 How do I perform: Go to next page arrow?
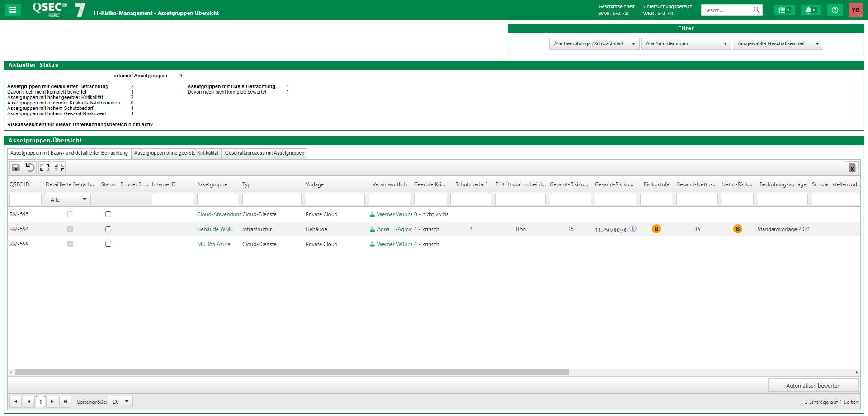(x=52, y=402)
